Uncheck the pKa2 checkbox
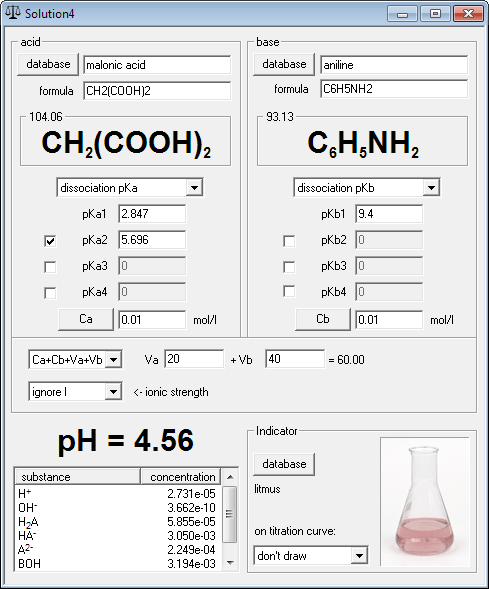Viewport: 489px width, 589px height. (x=50, y=241)
